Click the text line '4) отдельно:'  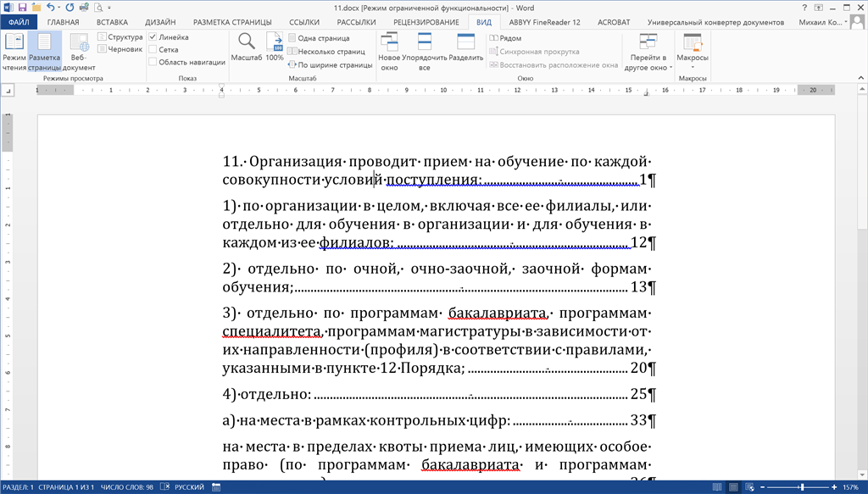(267, 394)
